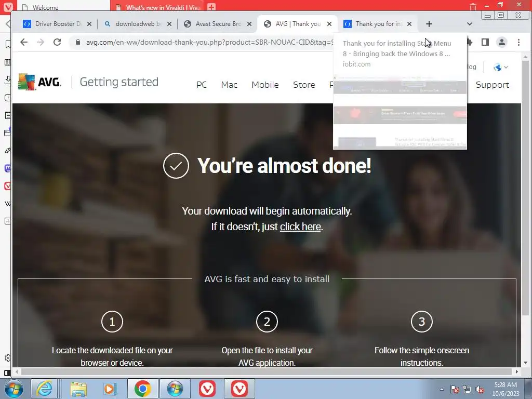Image resolution: width=532 pixels, height=399 pixels.
Task: Open Windows Media Player from taskbar
Action: point(110,389)
